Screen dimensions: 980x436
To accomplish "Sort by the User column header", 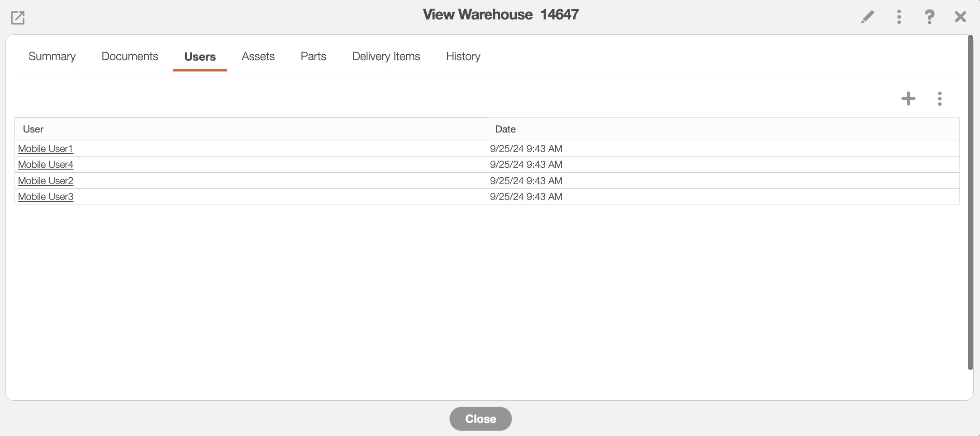I will pyautogui.click(x=33, y=129).
